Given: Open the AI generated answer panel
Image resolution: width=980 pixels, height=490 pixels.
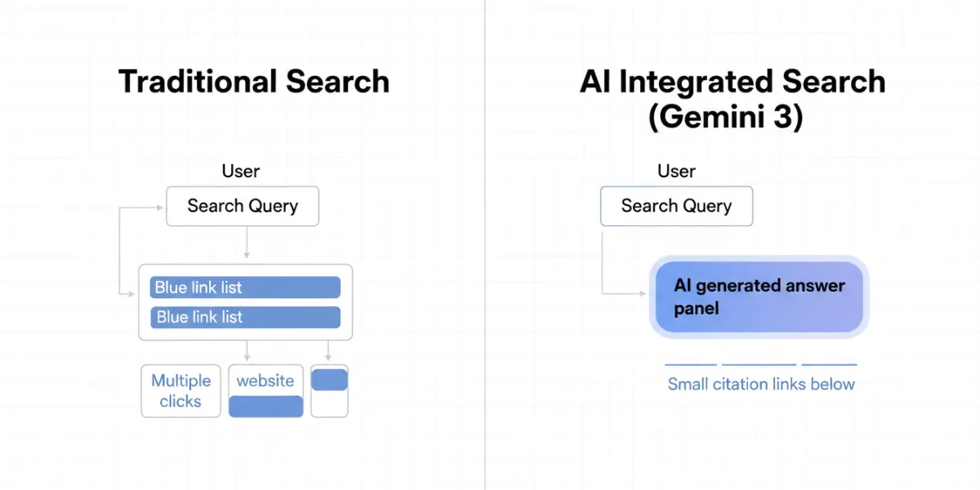Looking at the screenshot, I should (x=759, y=297).
